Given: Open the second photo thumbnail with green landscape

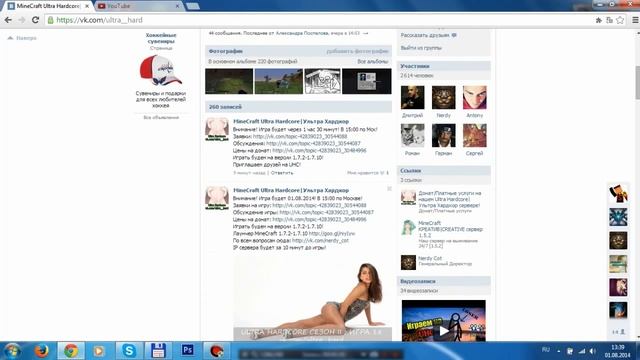Looking at the screenshot, I should (279, 81).
